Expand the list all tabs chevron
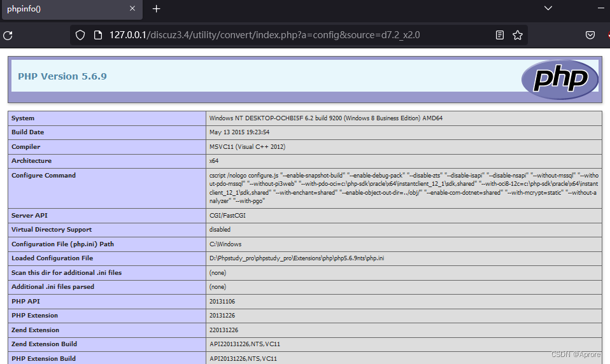The width and height of the screenshot is (610, 364). coord(548,8)
